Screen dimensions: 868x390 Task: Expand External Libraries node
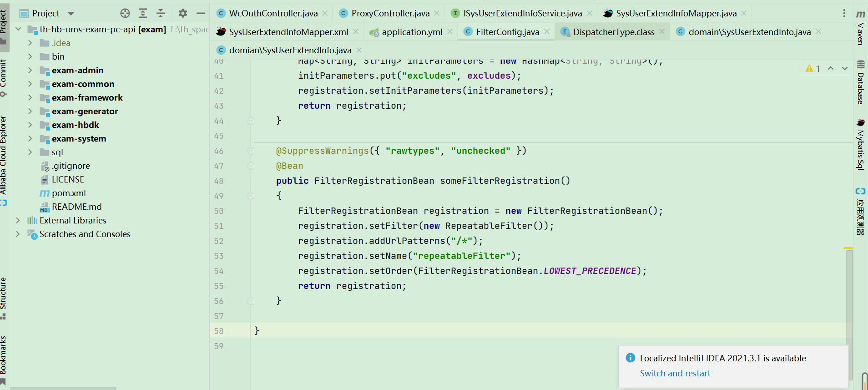pyautogui.click(x=18, y=220)
